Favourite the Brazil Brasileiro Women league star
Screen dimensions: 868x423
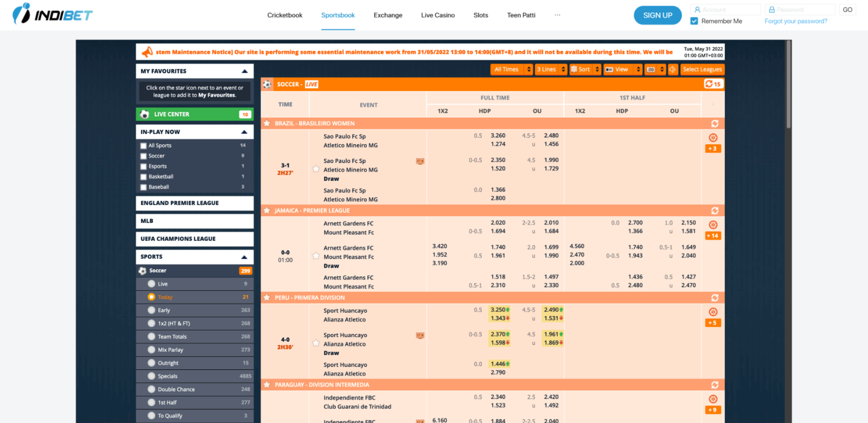pos(267,124)
